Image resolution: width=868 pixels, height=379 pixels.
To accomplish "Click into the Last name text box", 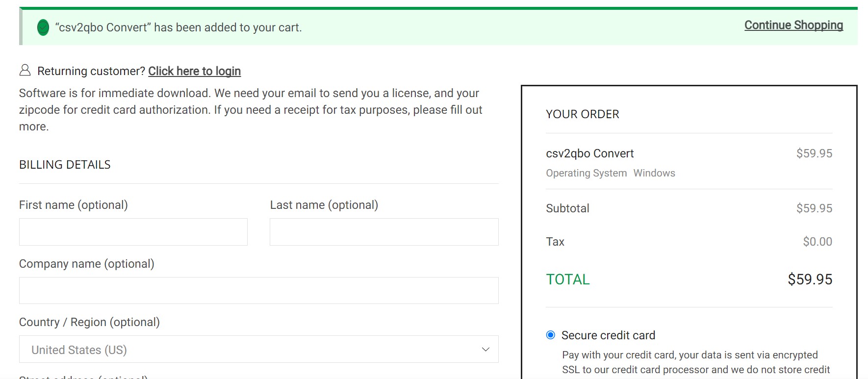I will [384, 232].
